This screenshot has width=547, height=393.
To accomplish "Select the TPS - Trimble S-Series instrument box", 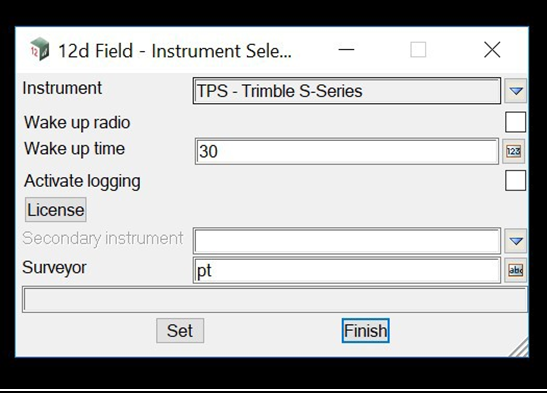I will tap(346, 91).
